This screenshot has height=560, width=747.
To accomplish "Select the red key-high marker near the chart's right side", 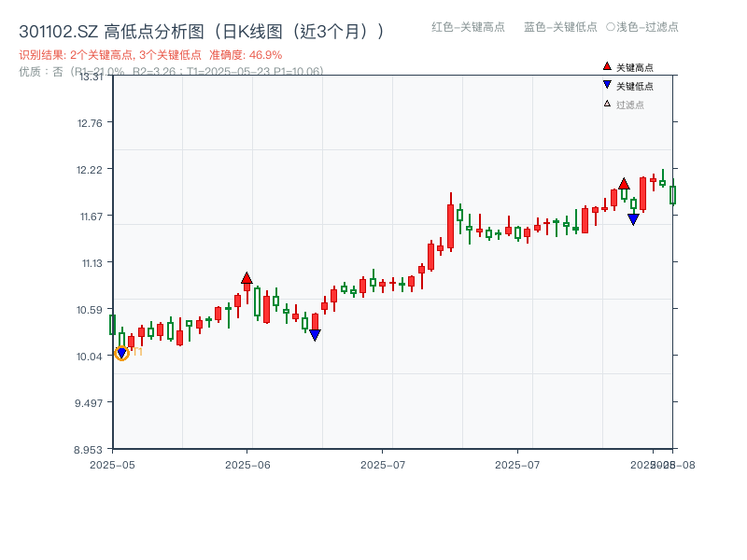I will (624, 184).
